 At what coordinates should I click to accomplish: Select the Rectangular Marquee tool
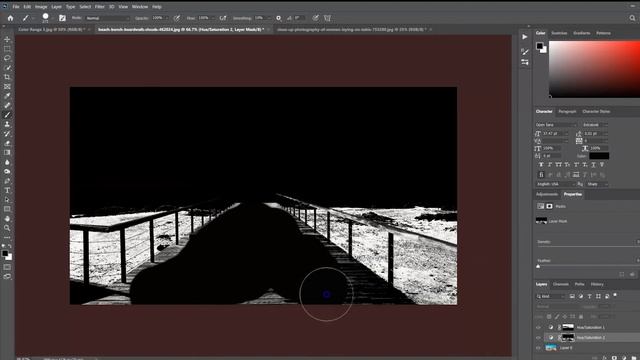pos(7,49)
